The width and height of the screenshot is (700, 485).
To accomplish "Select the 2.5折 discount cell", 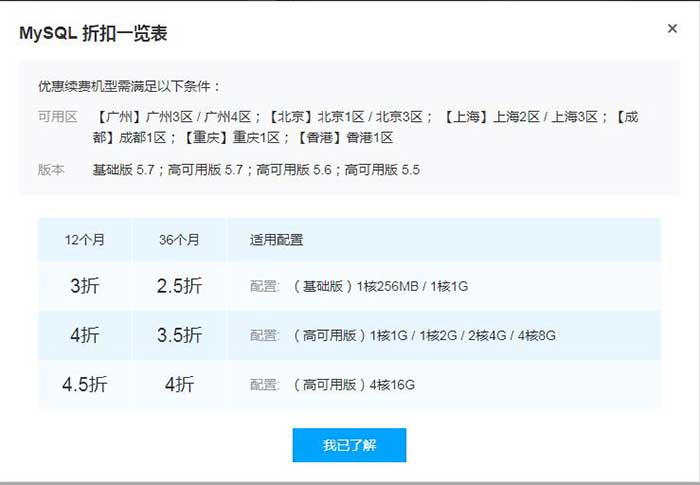I will [x=179, y=286].
